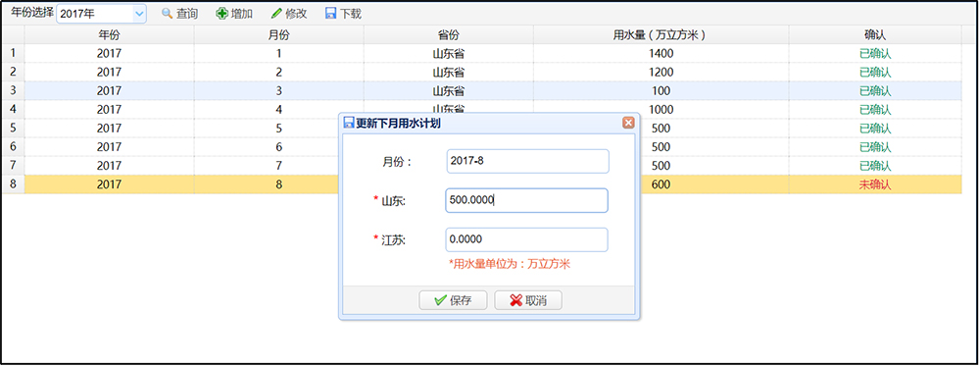
Task: Click the 未确认 status in row 8
Action: [x=875, y=184]
